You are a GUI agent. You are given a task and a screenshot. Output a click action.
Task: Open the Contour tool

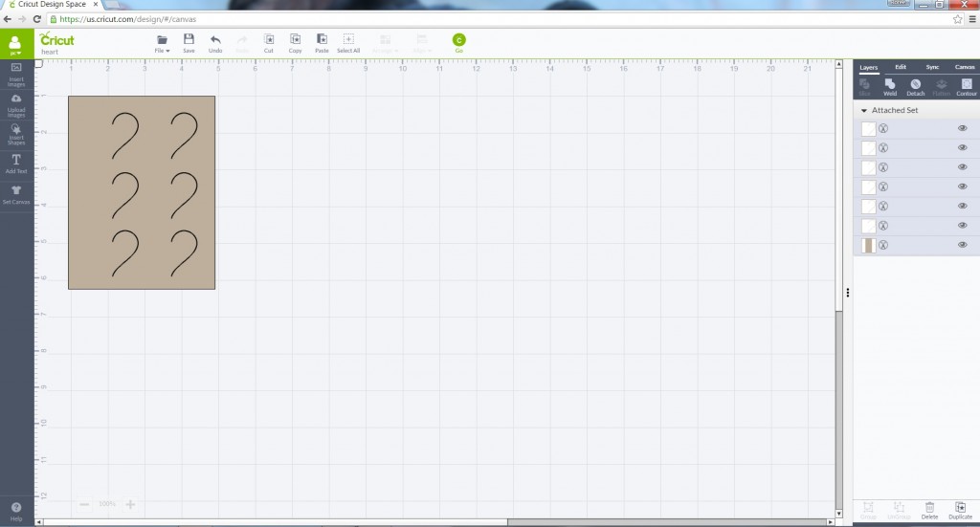click(966, 87)
